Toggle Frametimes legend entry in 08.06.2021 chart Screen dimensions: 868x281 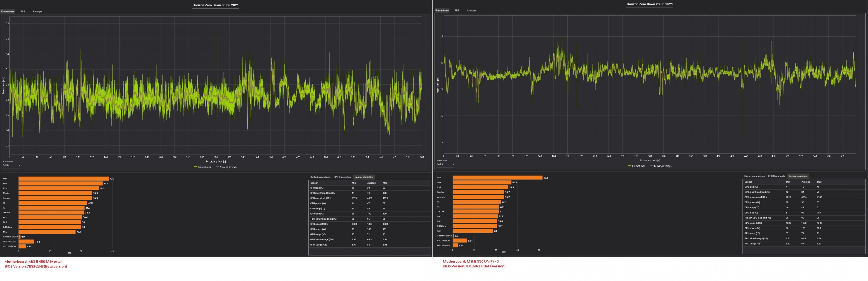(204, 167)
